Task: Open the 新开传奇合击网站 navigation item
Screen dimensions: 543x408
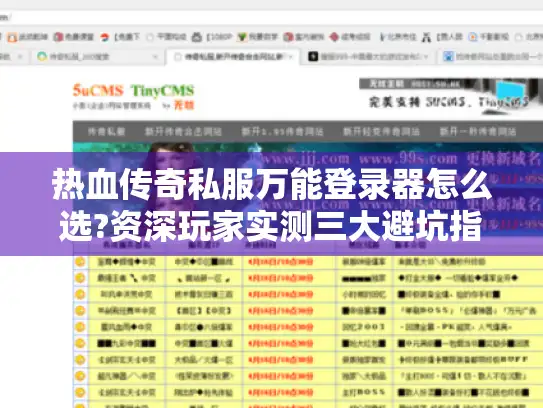Action: point(183,132)
